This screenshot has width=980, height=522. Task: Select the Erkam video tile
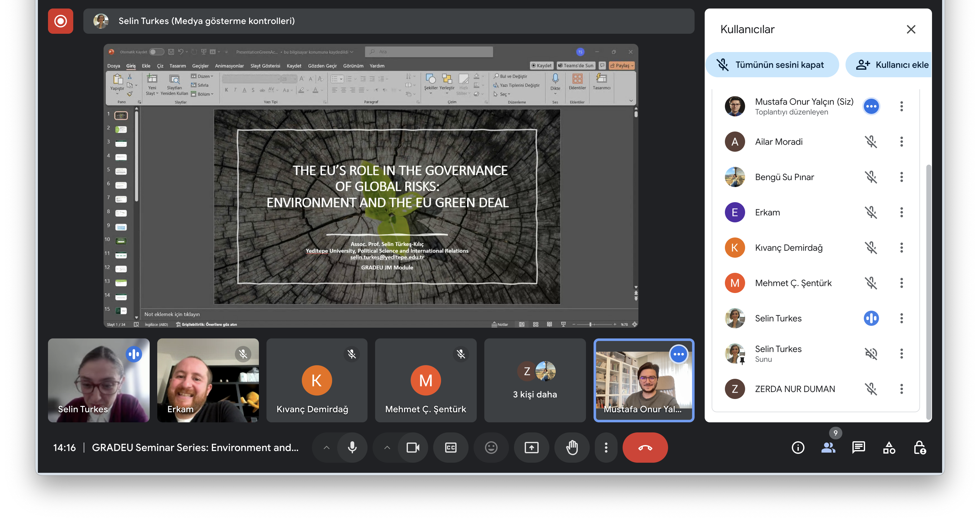coord(208,380)
